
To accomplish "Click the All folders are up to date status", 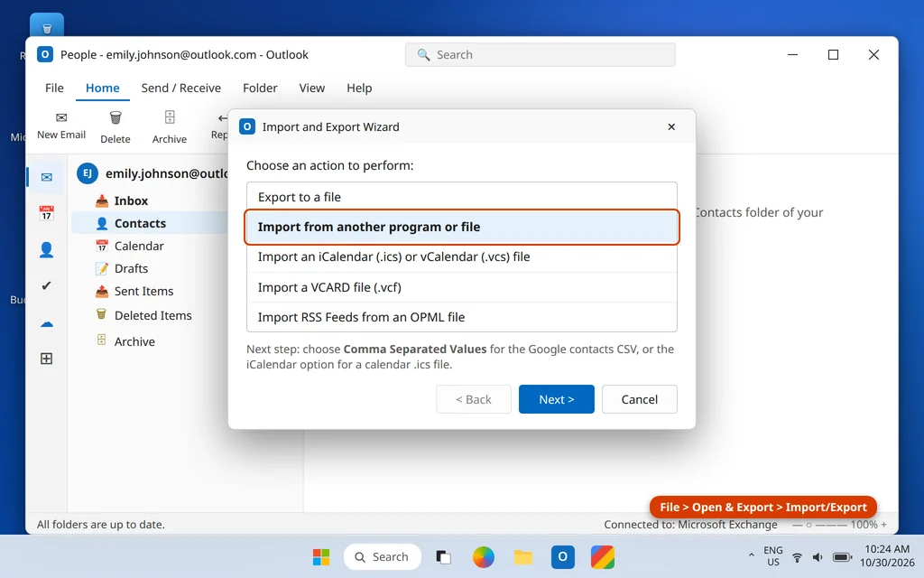I will coord(101,525).
